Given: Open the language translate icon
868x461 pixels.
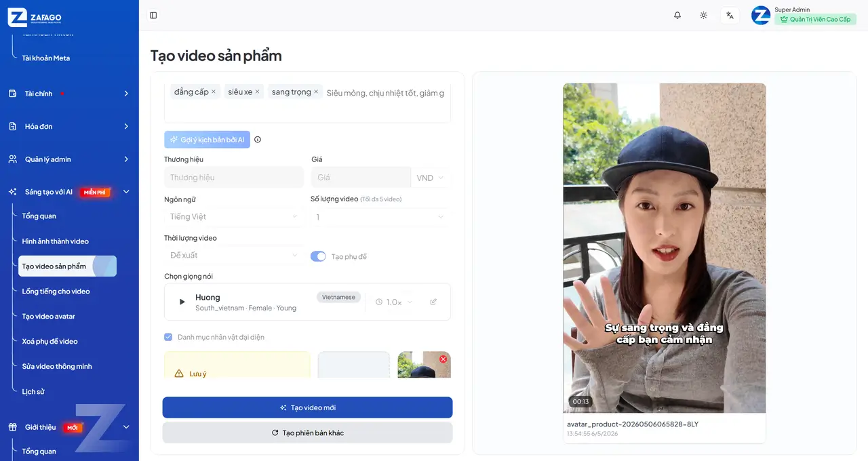Looking at the screenshot, I should (730, 15).
